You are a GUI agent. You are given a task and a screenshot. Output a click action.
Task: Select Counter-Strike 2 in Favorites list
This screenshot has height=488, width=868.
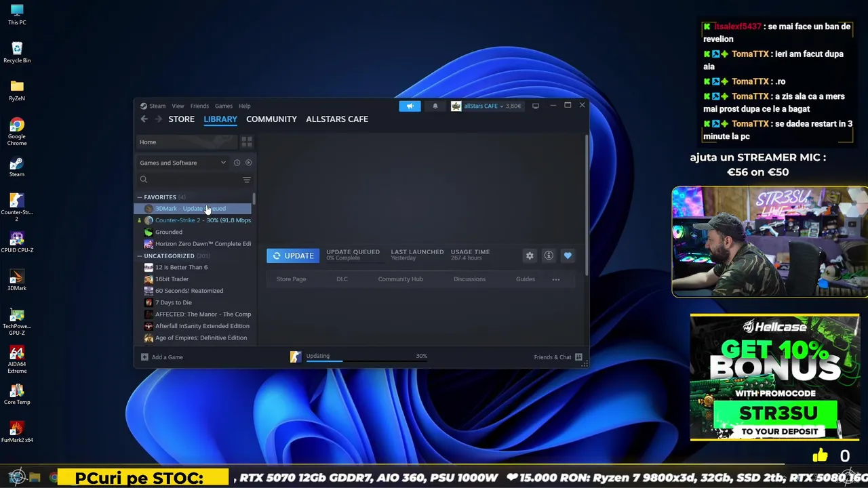click(193, 220)
